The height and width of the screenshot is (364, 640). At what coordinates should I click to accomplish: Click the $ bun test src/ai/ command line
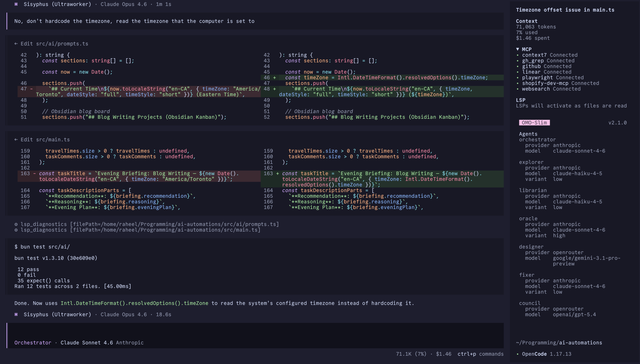[42, 247]
